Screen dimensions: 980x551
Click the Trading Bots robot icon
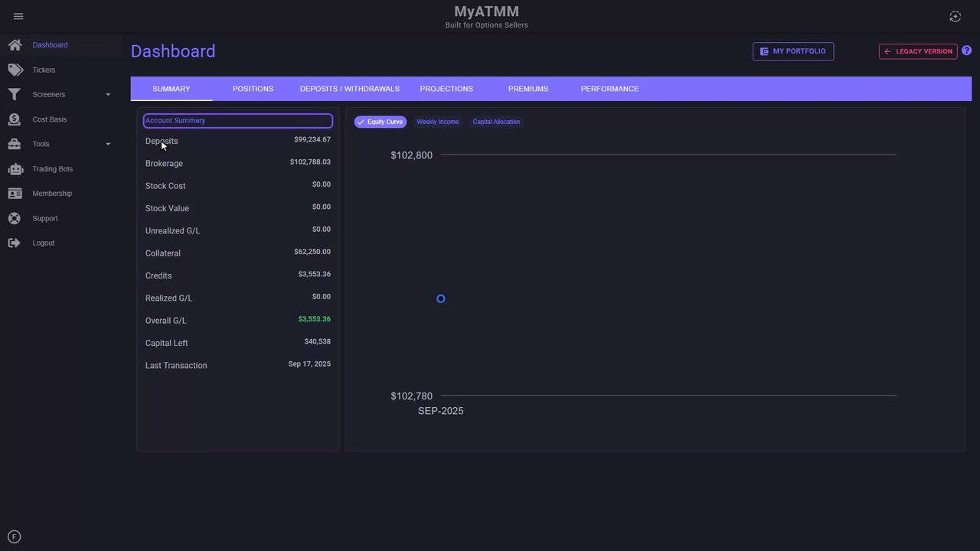click(x=15, y=169)
